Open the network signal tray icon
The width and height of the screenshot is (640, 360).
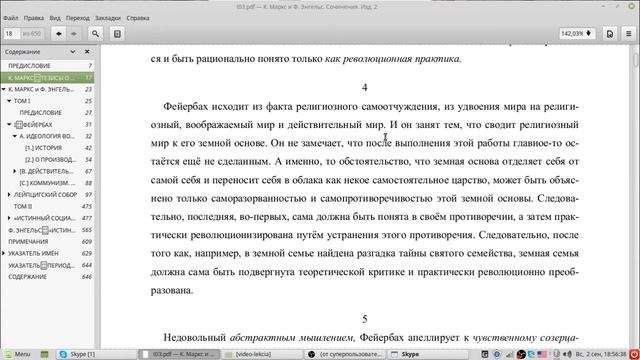point(509,354)
